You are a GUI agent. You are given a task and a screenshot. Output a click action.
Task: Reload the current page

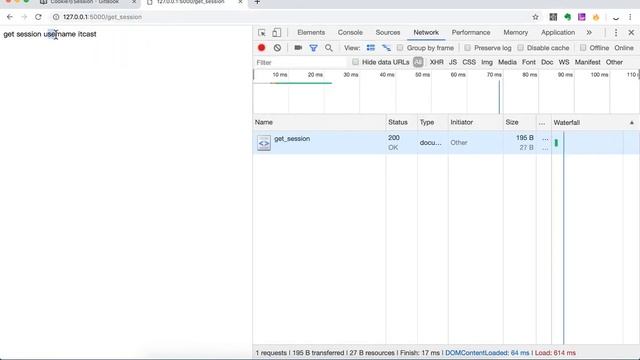38,17
